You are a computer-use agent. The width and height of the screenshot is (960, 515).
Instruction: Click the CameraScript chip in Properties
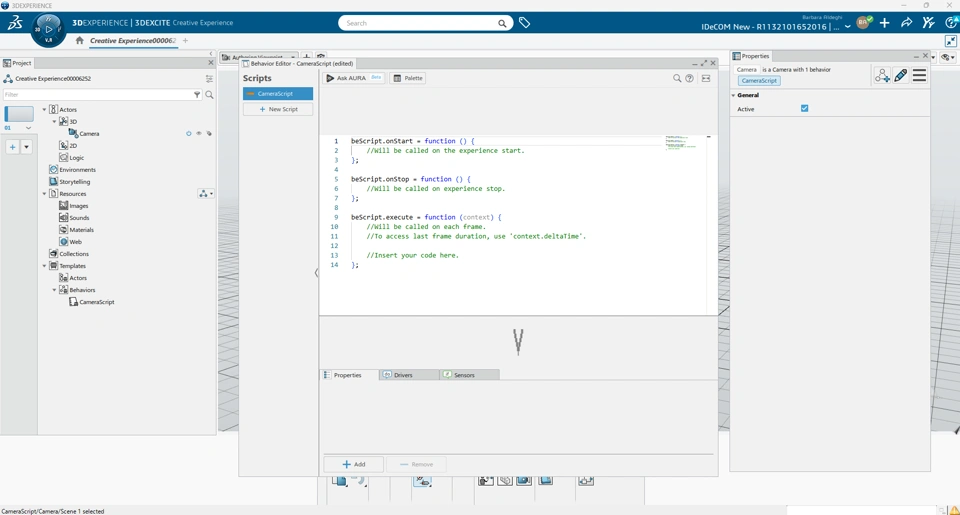(x=759, y=81)
